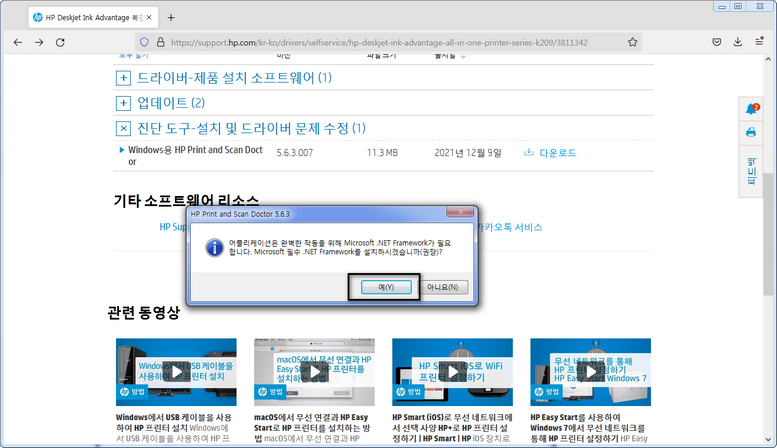Image resolution: width=777 pixels, height=448 pixels.
Task: Open the notification bell in side panel
Action: point(751,109)
